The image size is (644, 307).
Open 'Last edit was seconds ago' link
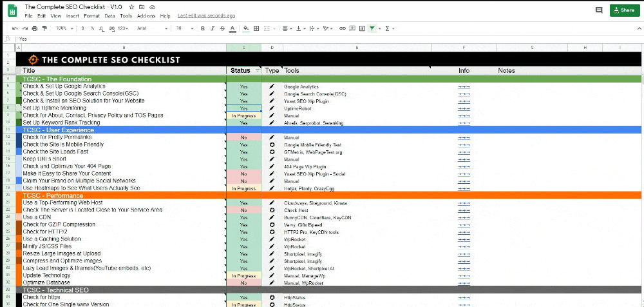click(206, 15)
